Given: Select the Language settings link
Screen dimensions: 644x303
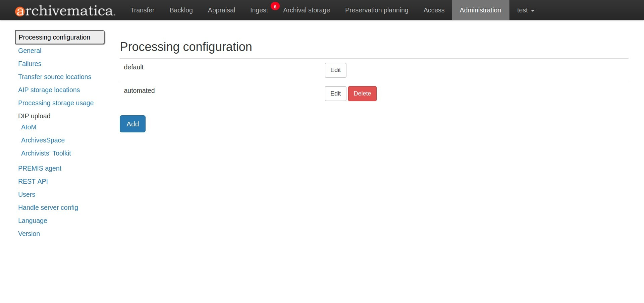Looking at the screenshot, I should [33, 221].
